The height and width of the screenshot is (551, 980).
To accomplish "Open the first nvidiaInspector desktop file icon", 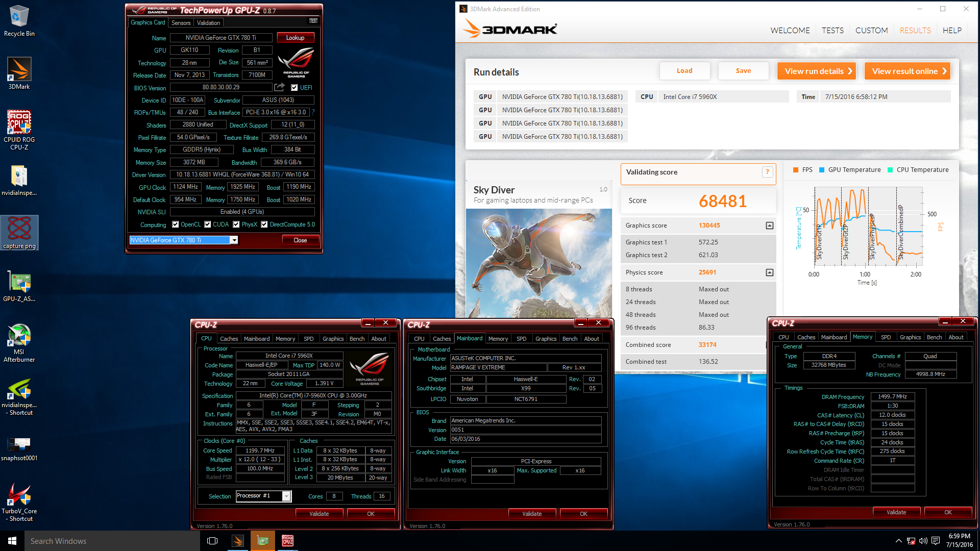I will point(19,181).
